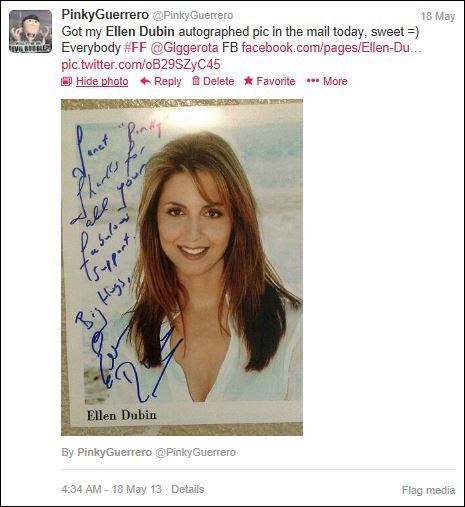The height and width of the screenshot is (507, 465).
Task: Open tweet Details link
Action: tap(188, 489)
